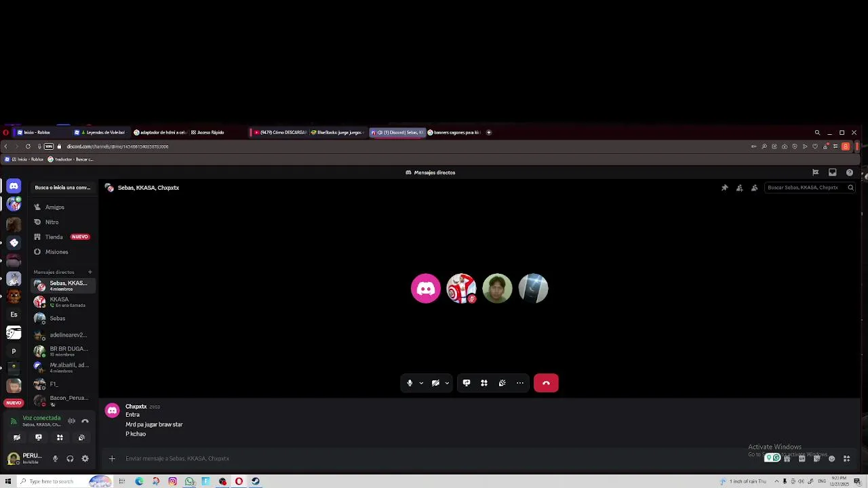Open Instagram from taskbar
Image resolution: width=868 pixels, height=488 pixels.
172,481
